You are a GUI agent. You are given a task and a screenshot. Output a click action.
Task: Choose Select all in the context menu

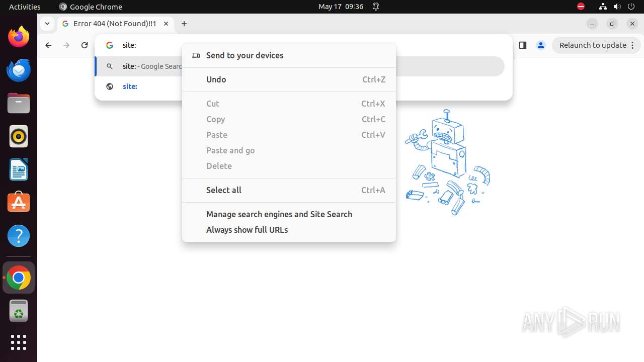[x=289, y=190]
